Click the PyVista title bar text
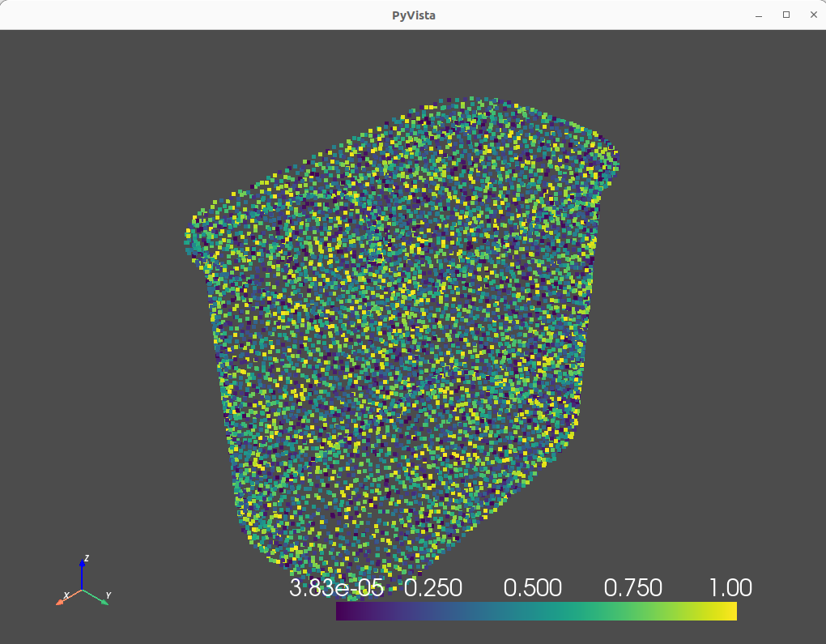 tap(412, 15)
